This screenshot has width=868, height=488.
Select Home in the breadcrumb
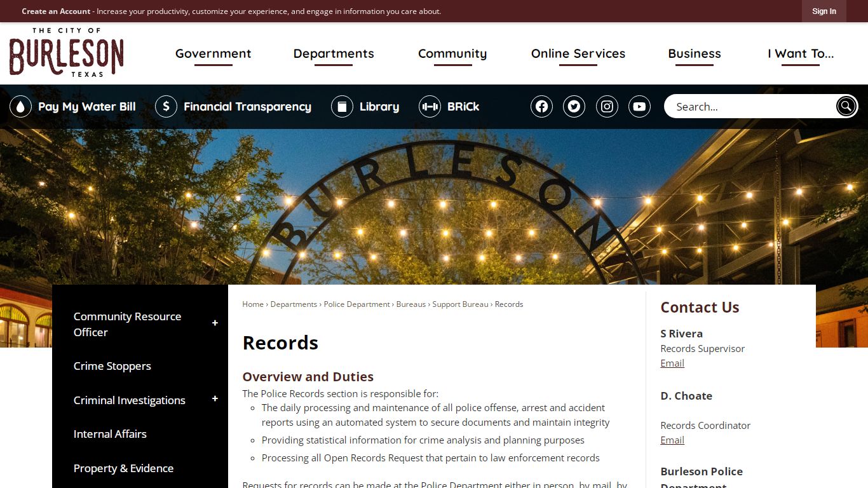pyautogui.click(x=253, y=304)
